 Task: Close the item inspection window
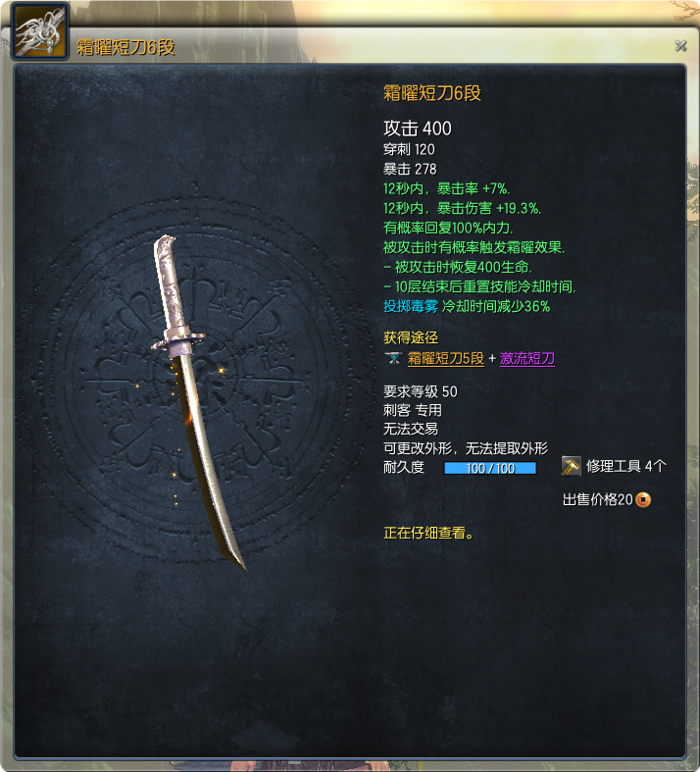[x=680, y=46]
